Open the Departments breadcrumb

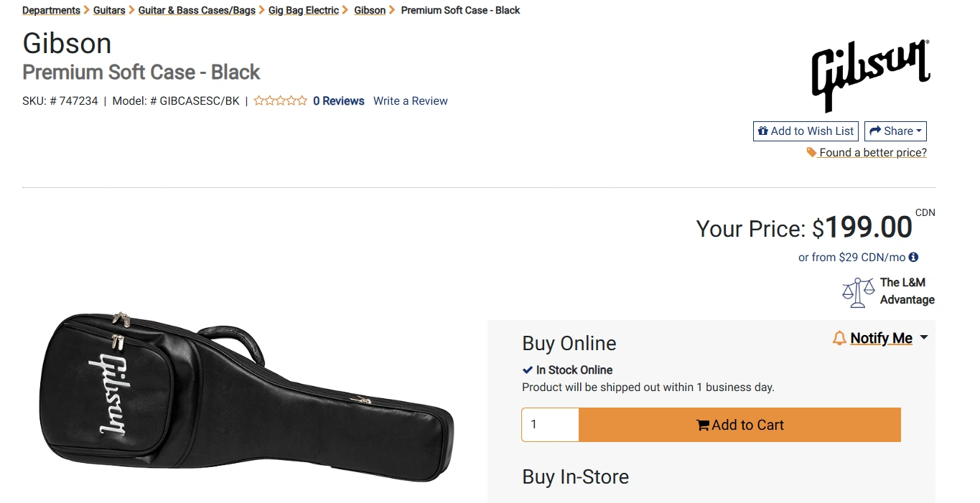pyautogui.click(x=51, y=11)
